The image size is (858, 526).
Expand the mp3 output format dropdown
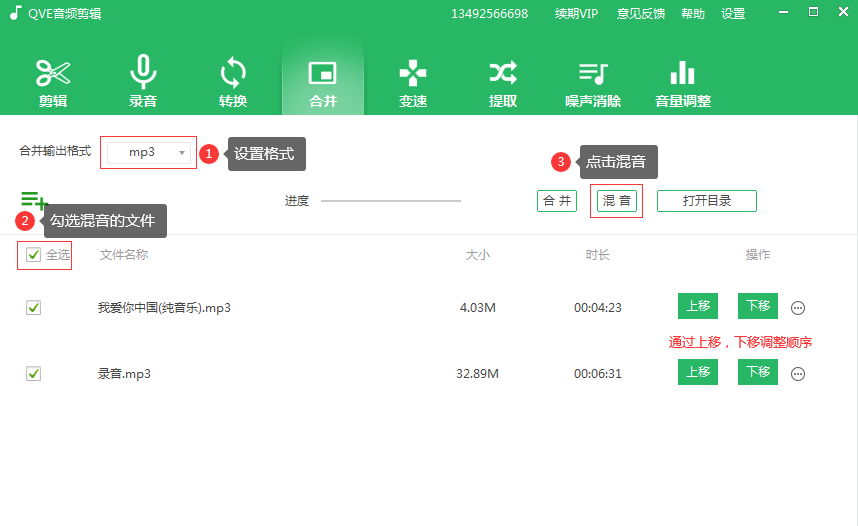182,152
